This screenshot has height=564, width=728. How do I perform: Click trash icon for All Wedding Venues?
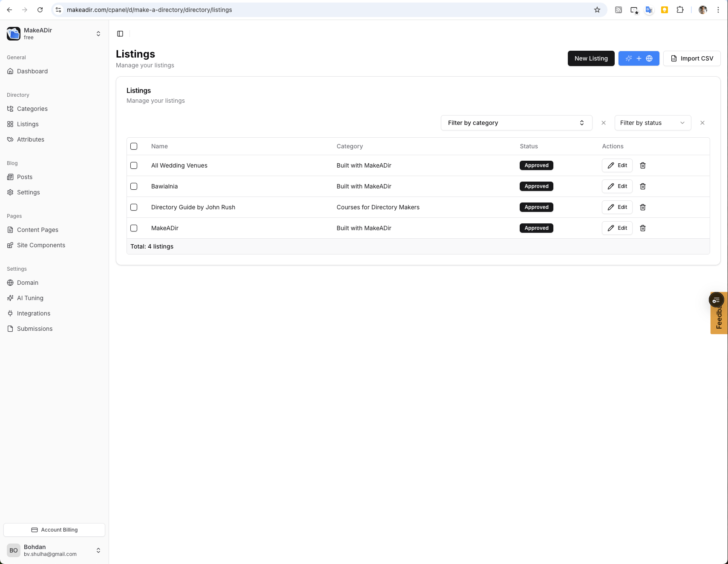(x=643, y=165)
